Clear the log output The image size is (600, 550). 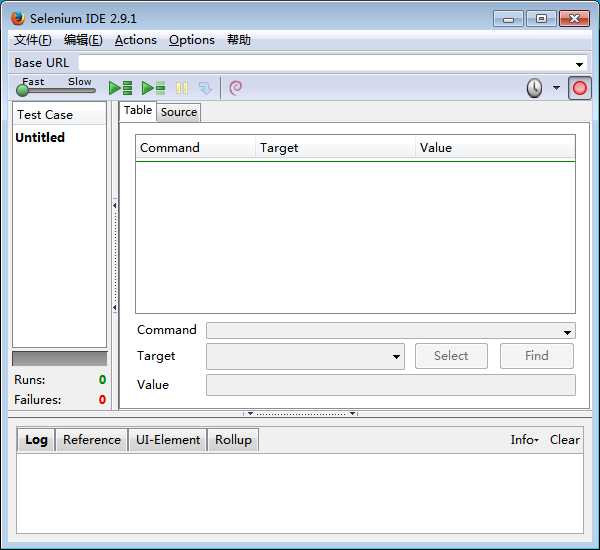[565, 440]
